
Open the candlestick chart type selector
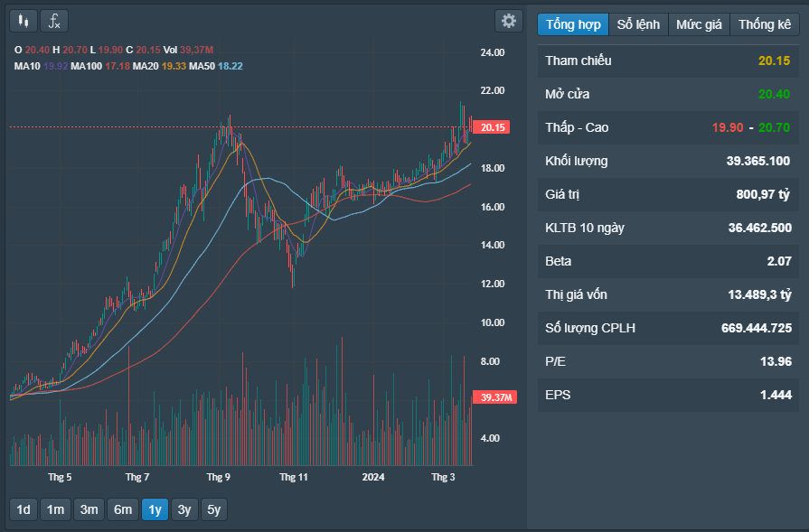coord(24,21)
